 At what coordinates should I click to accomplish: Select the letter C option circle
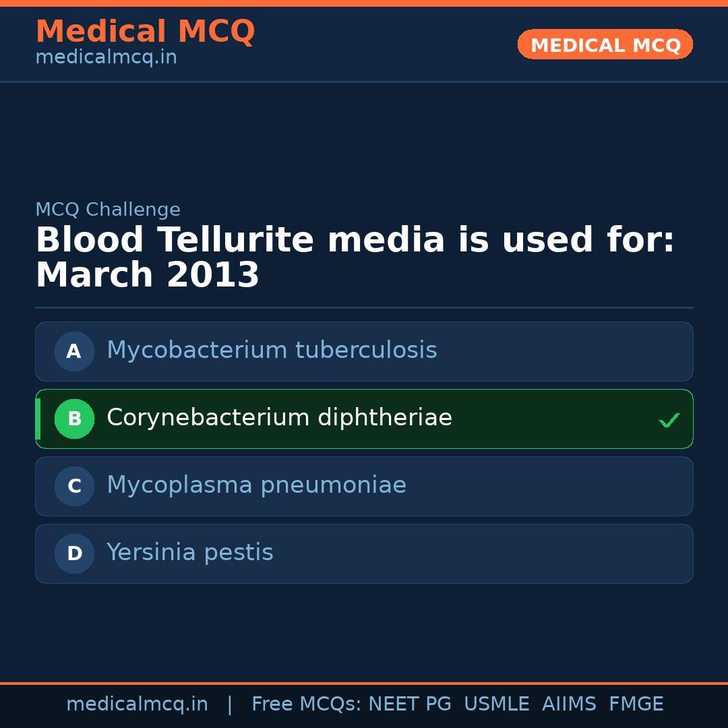click(74, 486)
